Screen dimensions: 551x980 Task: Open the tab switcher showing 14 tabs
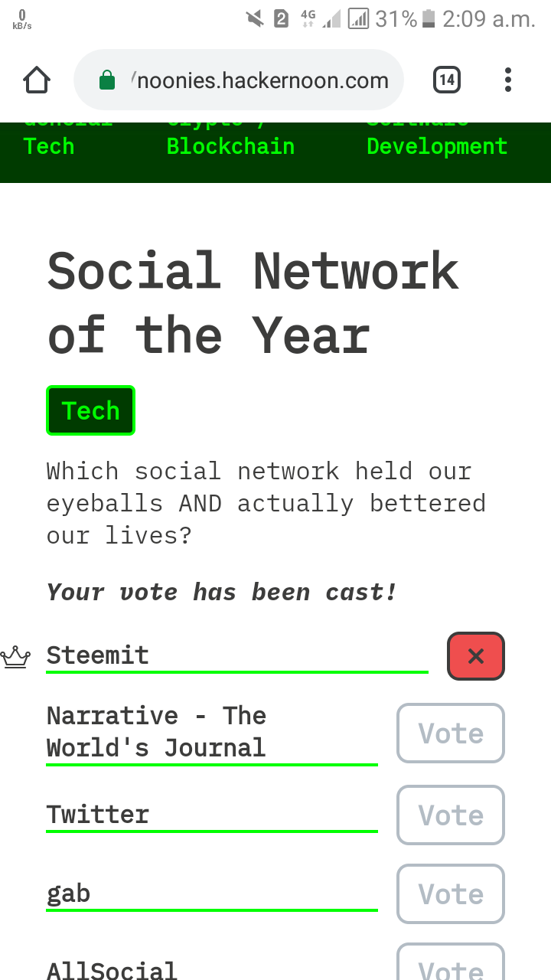point(447,80)
